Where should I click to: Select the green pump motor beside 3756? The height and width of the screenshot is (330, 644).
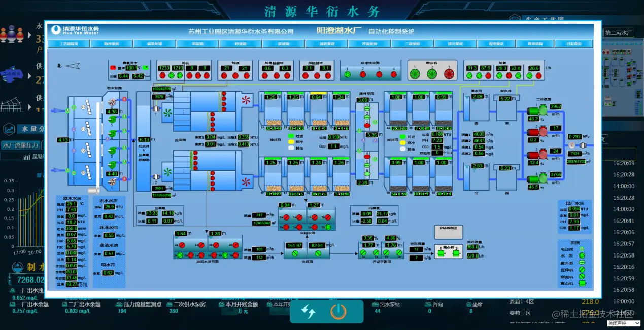537,177
